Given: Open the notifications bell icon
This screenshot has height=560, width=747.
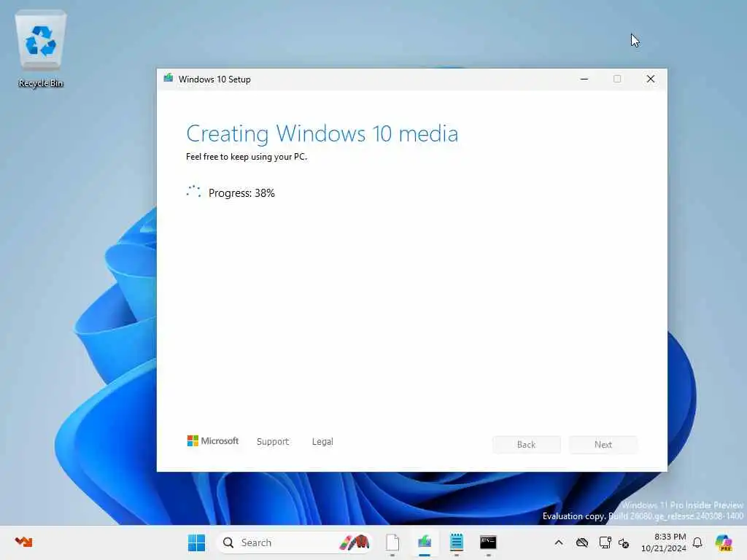Looking at the screenshot, I should tap(697, 542).
